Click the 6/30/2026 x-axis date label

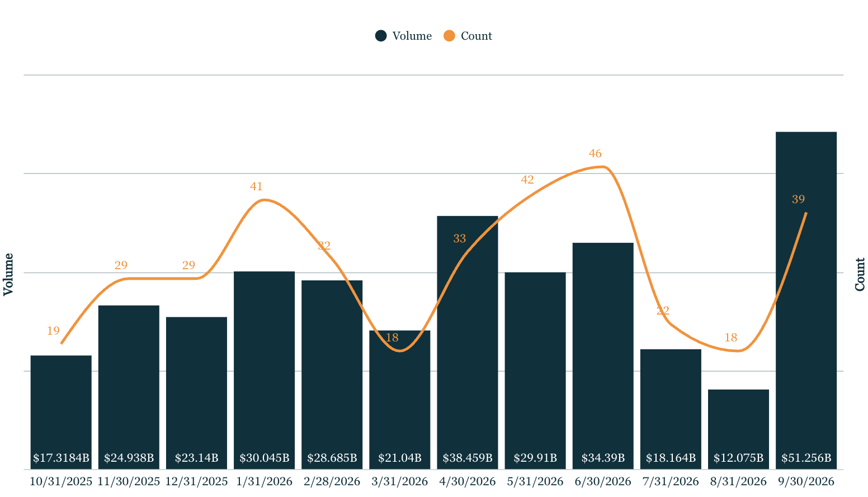(603, 481)
